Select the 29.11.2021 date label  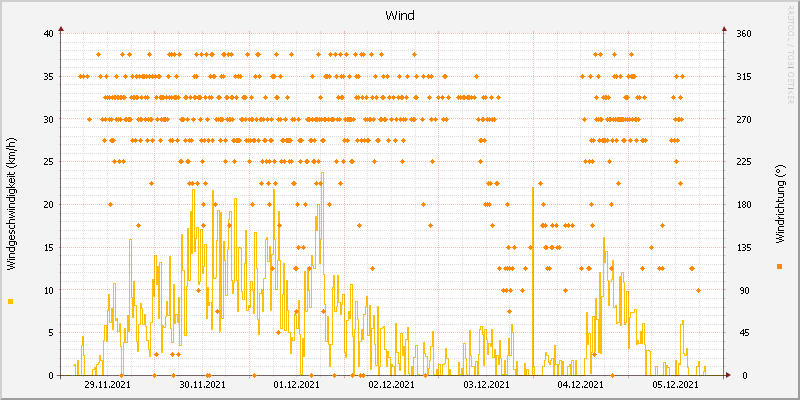[x=108, y=384]
